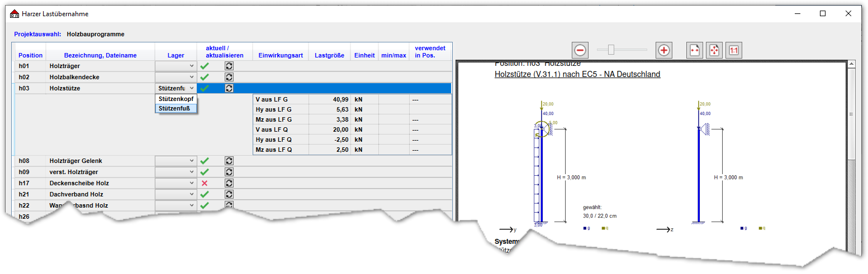The height and width of the screenshot is (274, 868).
Task: Click the zoom in plus button
Action: [663, 50]
